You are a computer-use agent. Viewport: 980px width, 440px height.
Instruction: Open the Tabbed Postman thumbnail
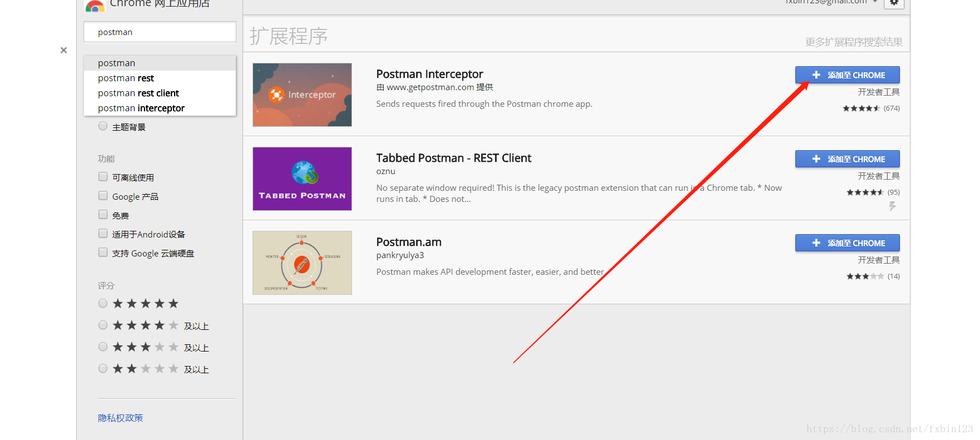pos(302,179)
